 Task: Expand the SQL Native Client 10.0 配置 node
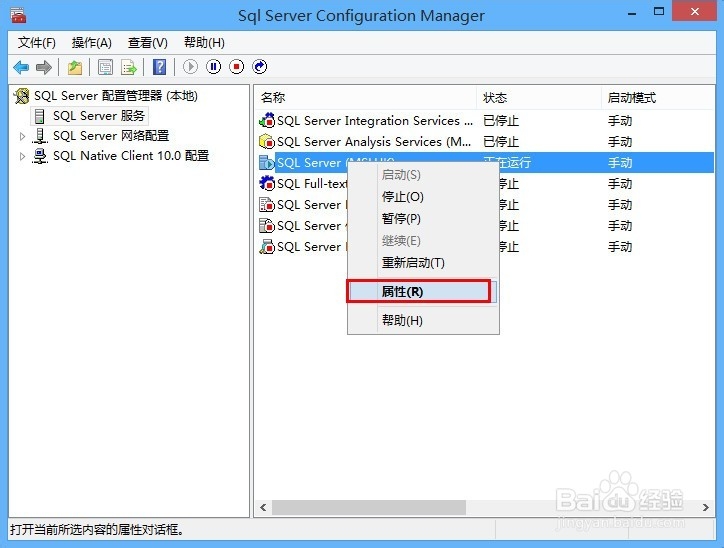point(22,156)
